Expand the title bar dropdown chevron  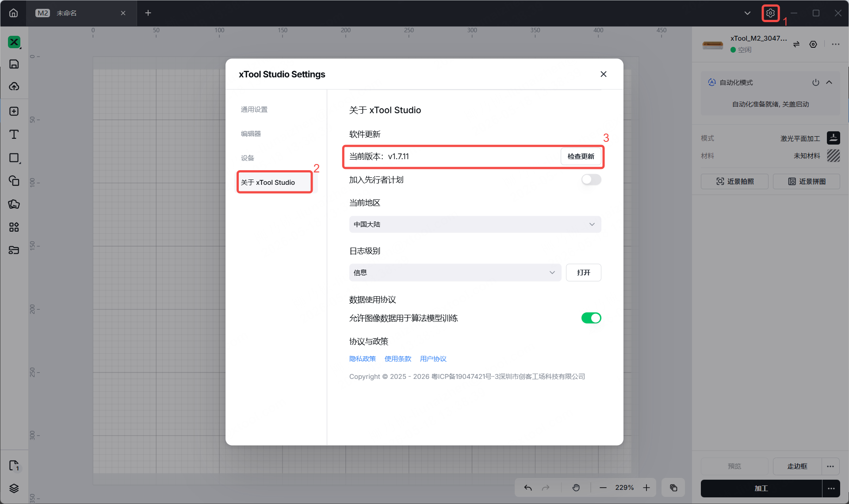pyautogui.click(x=747, y=13)
